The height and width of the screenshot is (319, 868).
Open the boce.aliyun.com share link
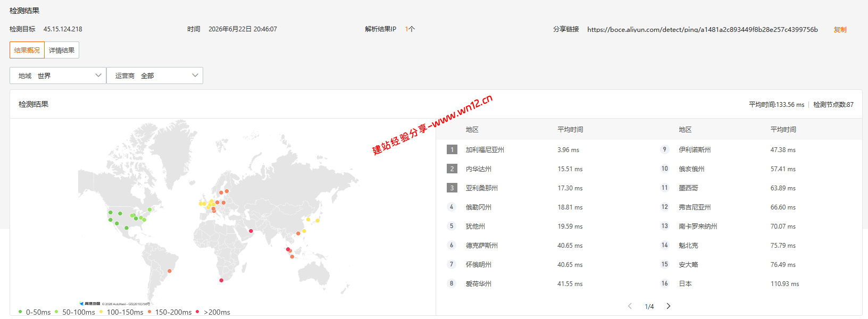coord(702,29)
